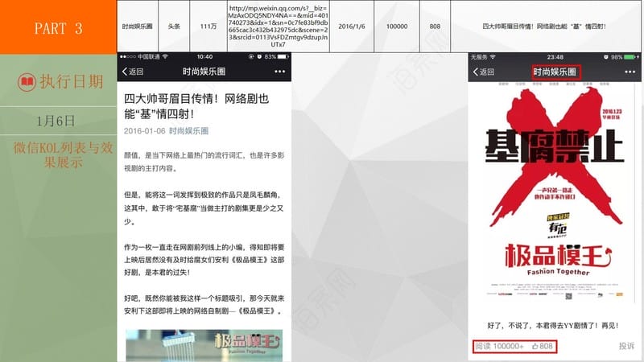The width and height of the screenshot is (644, 362).
Task: Click the alarm icon in left phone status bar
Action: [x=259, y=56]
